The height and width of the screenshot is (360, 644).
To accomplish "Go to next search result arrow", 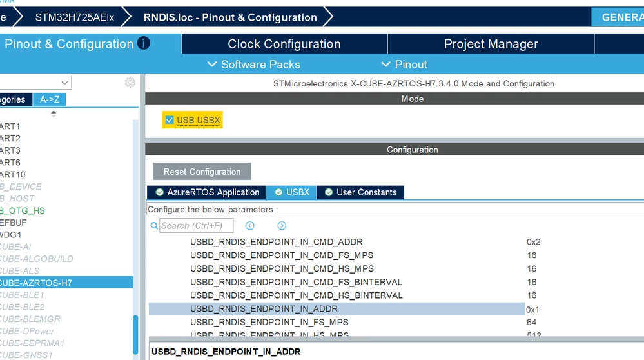I will coord(282,226).
